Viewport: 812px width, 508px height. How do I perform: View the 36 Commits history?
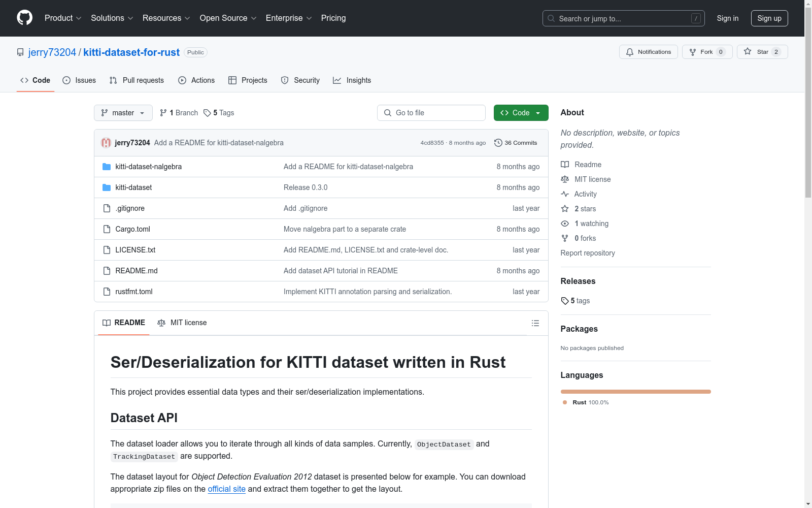pyautogui.click(x=516, y=143)
